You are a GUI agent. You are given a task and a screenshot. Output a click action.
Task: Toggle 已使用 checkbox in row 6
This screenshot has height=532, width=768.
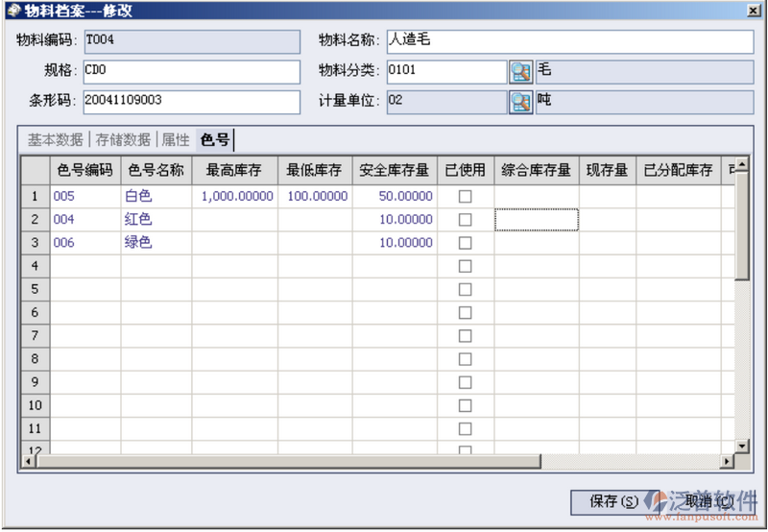pyautogui.click(x=465, y=312)
